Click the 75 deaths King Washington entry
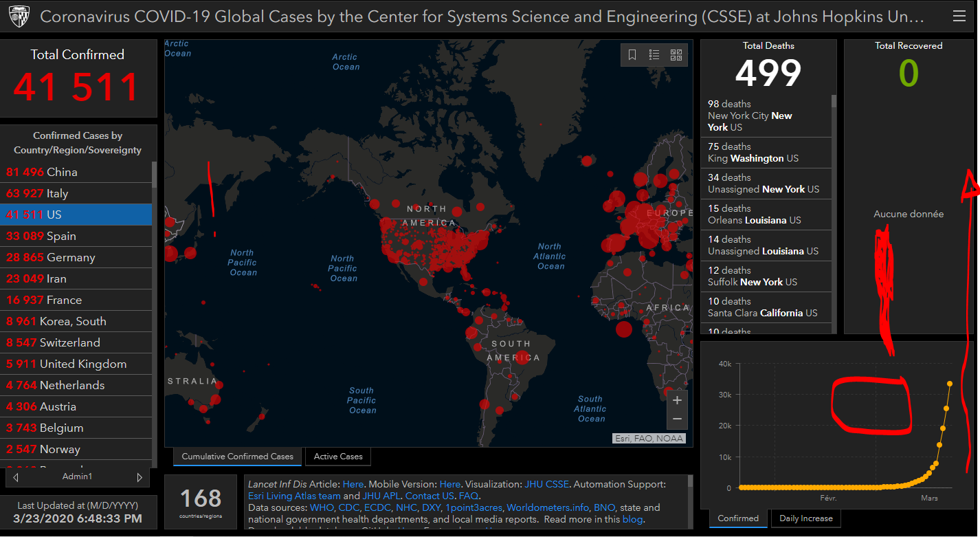The width and height of the screenshot is (980, 537). click(766, 153)
